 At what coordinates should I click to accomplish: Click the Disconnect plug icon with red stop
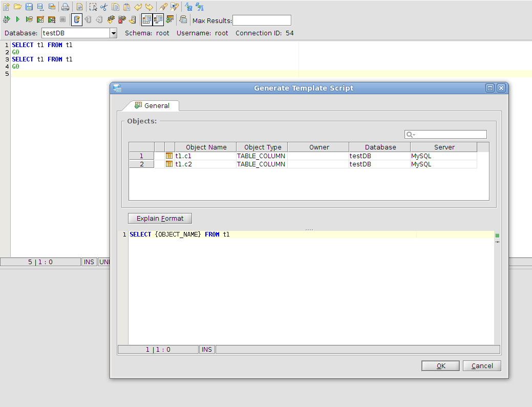pos(122,19)
